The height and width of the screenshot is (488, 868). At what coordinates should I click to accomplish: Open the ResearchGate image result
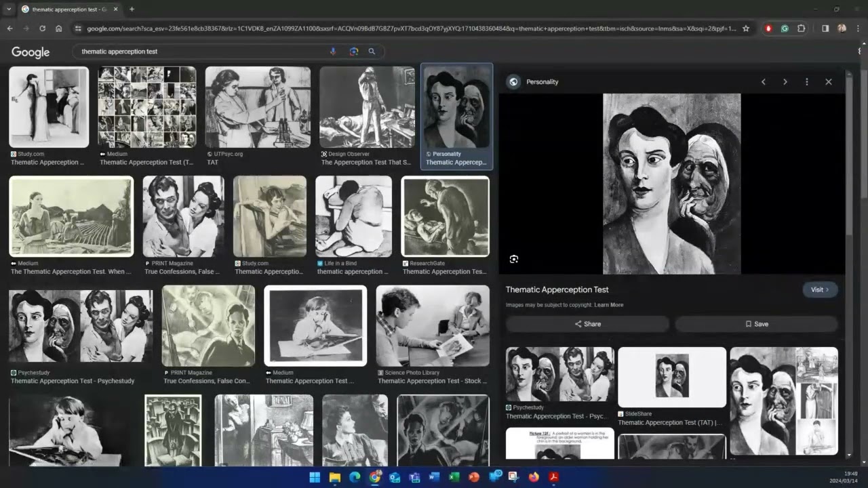tap(445, 216)
